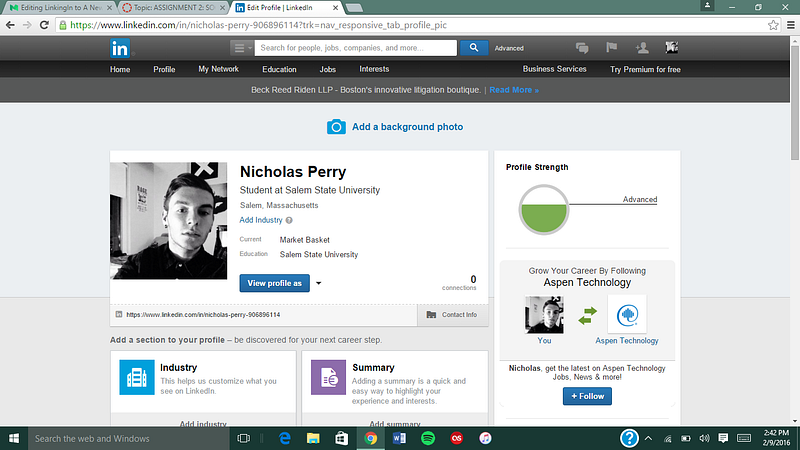The width and height of the screenshot is (800, 450).
Task: Open File Explorer from the taskbar
Action: click(x=313, y=438)
